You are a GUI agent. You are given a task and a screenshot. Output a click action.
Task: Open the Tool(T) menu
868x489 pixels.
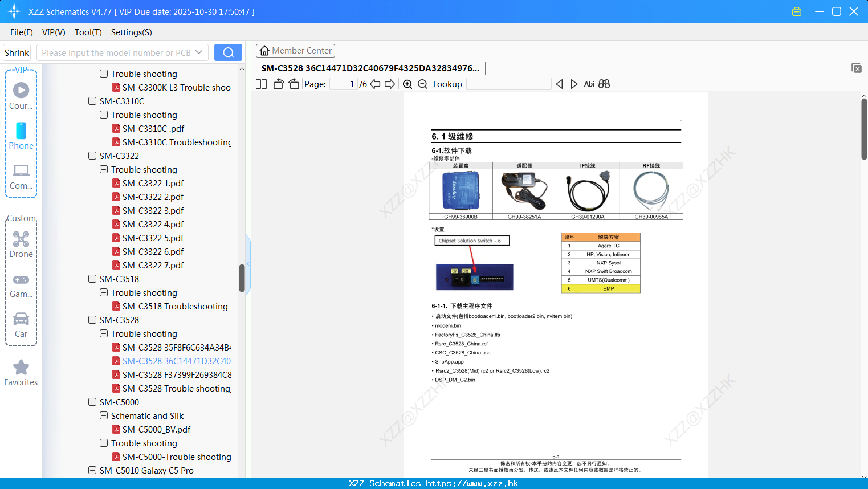[x=88, y=32]
